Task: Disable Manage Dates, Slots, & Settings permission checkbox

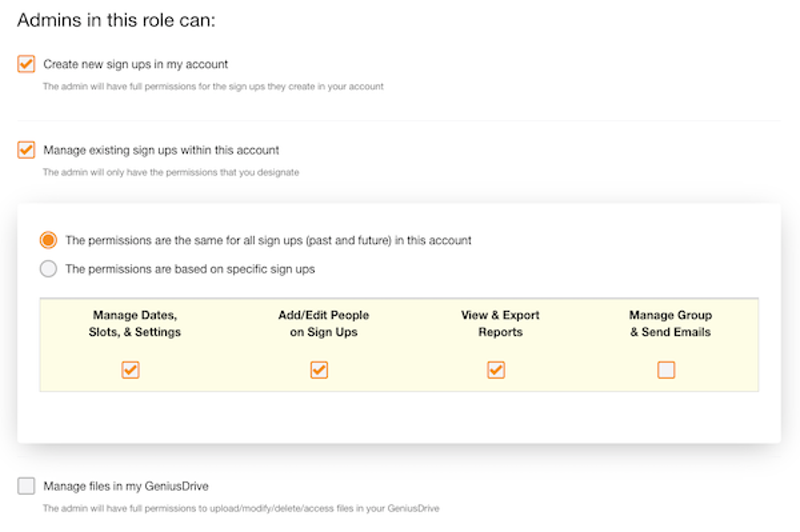Action: pos(130,370)
